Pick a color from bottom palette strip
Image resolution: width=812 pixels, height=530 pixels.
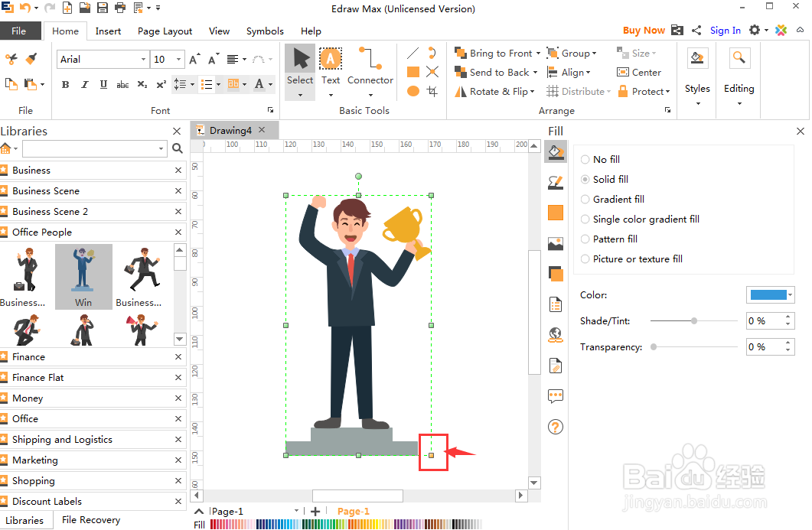[346, 525]
